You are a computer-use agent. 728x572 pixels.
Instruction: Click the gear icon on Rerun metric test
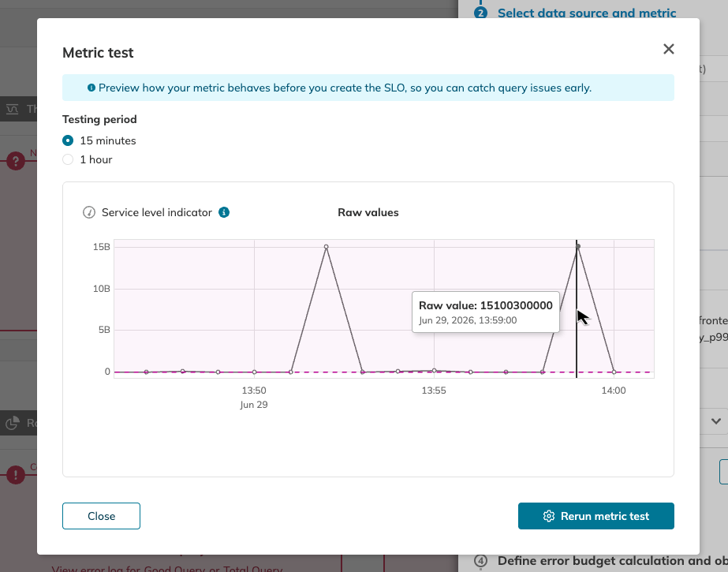pyautogui.click(x=549, y=516)
